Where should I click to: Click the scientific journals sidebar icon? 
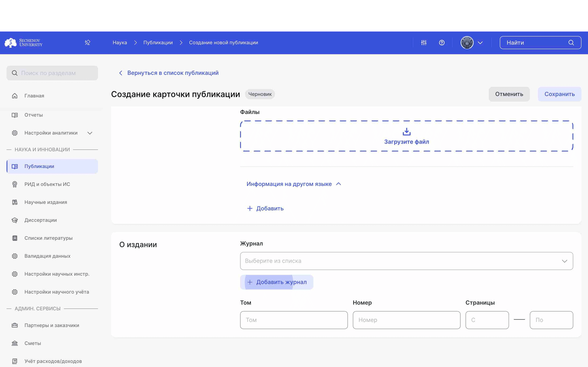tap(14, 202)
